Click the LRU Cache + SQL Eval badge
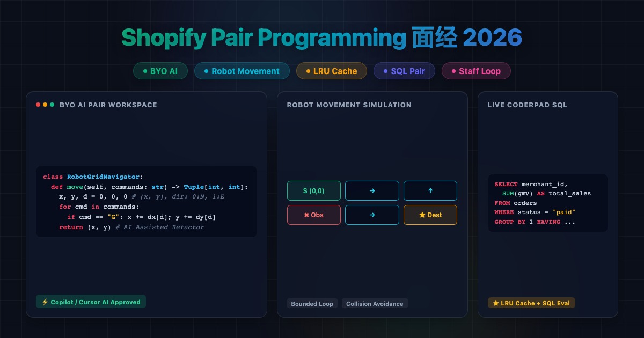The width and height of the screenshot is (644, 338). pyautogui.click(x=531, y=303)
